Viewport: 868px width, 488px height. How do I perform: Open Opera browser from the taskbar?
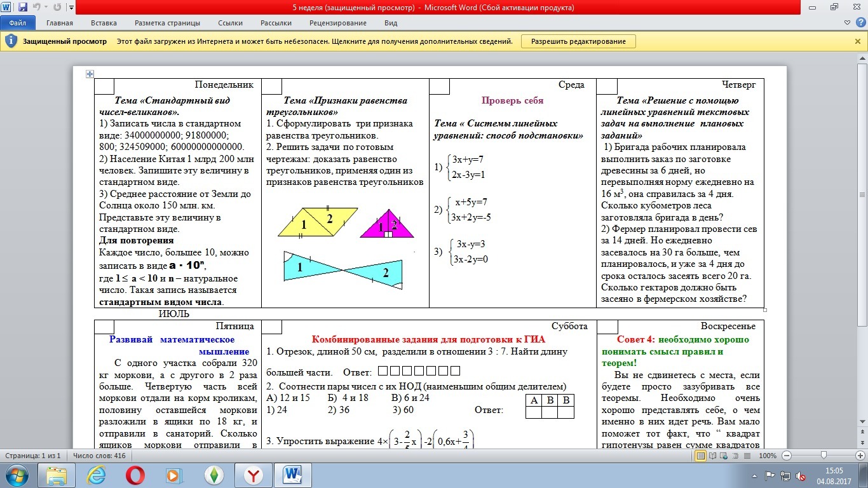[135, 475]
